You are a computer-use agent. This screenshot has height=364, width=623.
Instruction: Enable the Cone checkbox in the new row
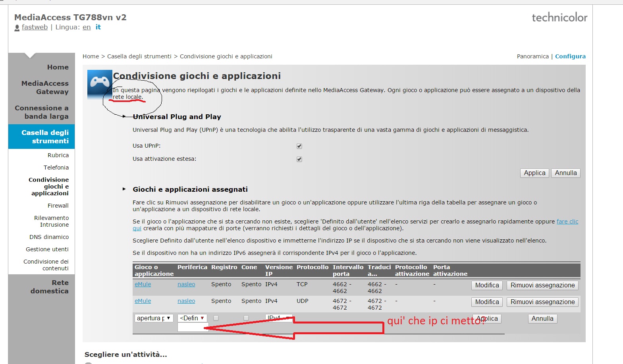point(246,318)
